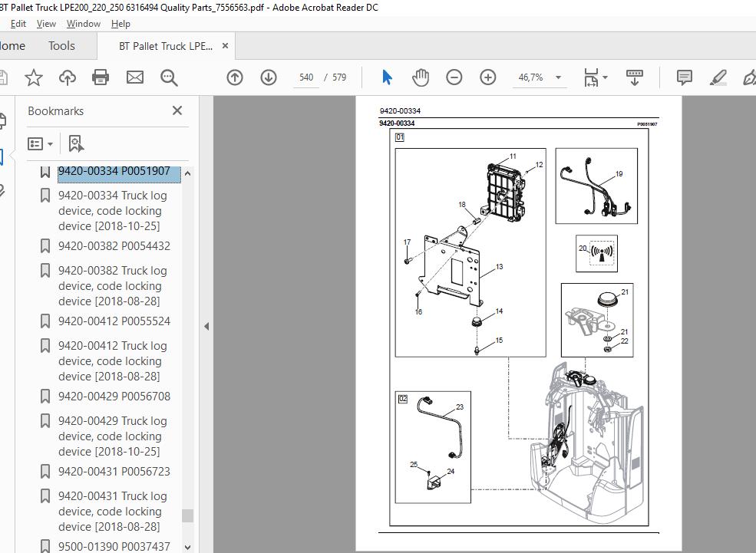The height and width of the screenshot is (553, 756).
Task: Open the 46,7% zoom level dropdown
Action: [x=558, y=77]
